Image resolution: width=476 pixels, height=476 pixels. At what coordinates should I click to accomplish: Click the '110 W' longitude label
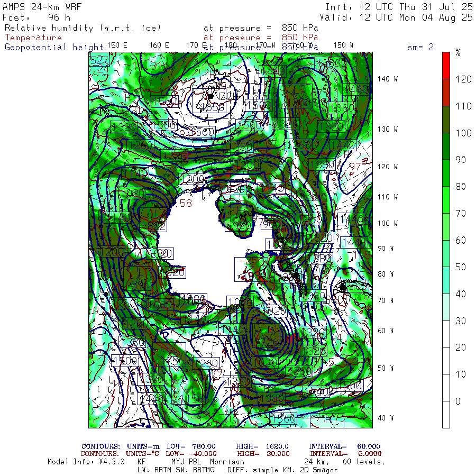(x=387, y=197)
